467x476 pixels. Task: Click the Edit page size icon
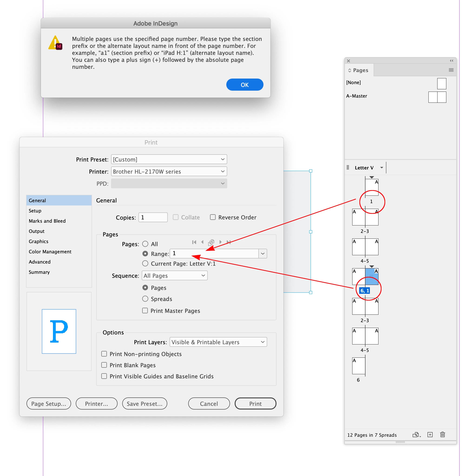point(416,435)
